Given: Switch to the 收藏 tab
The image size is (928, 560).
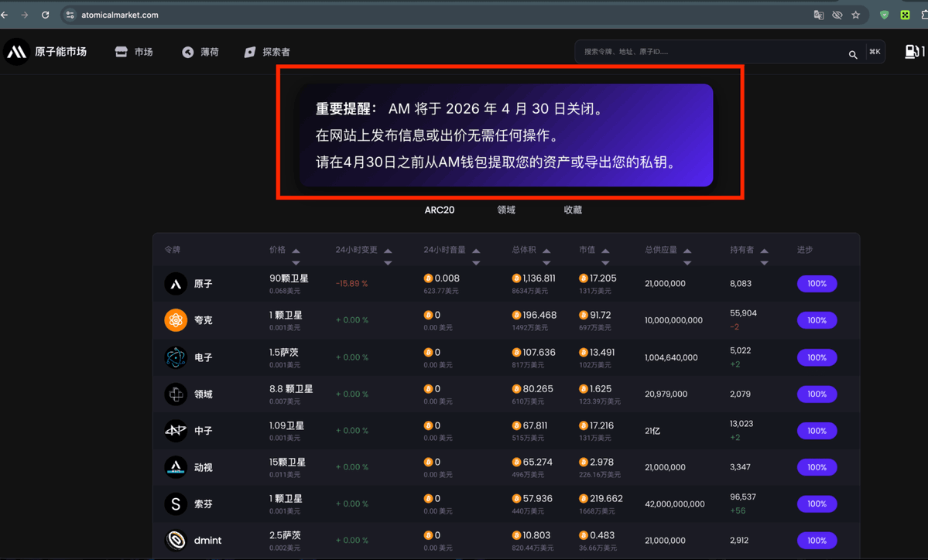Looking at the screenshot, I should point(573,210).
